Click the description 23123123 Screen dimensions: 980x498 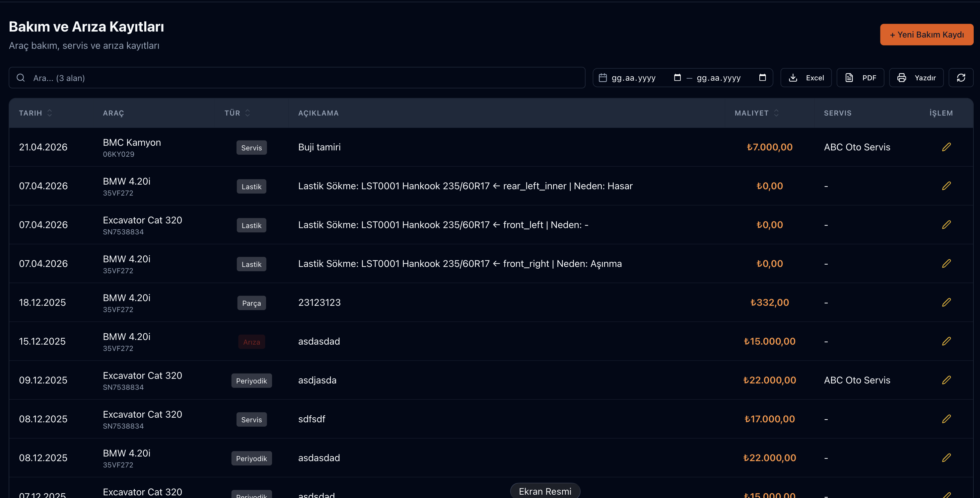point(319,302)
